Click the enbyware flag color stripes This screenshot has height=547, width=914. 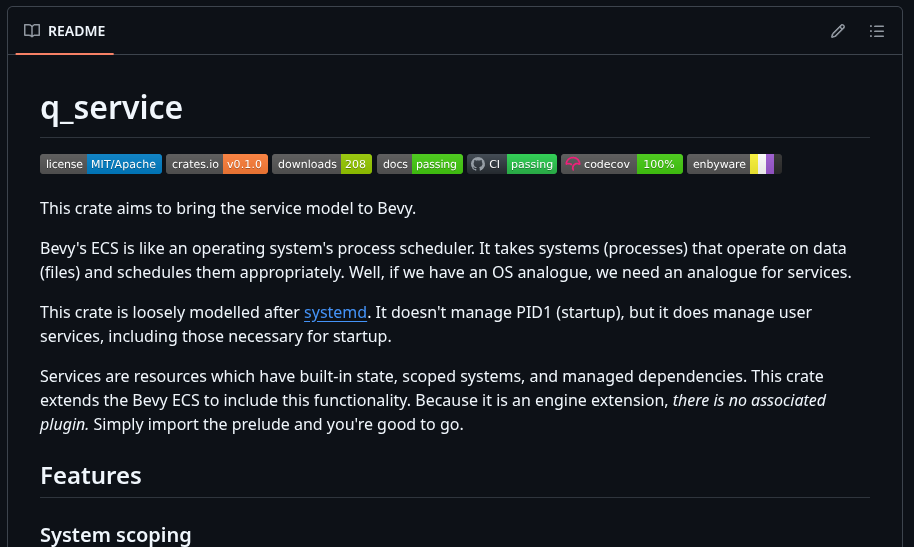pos(765,164)
